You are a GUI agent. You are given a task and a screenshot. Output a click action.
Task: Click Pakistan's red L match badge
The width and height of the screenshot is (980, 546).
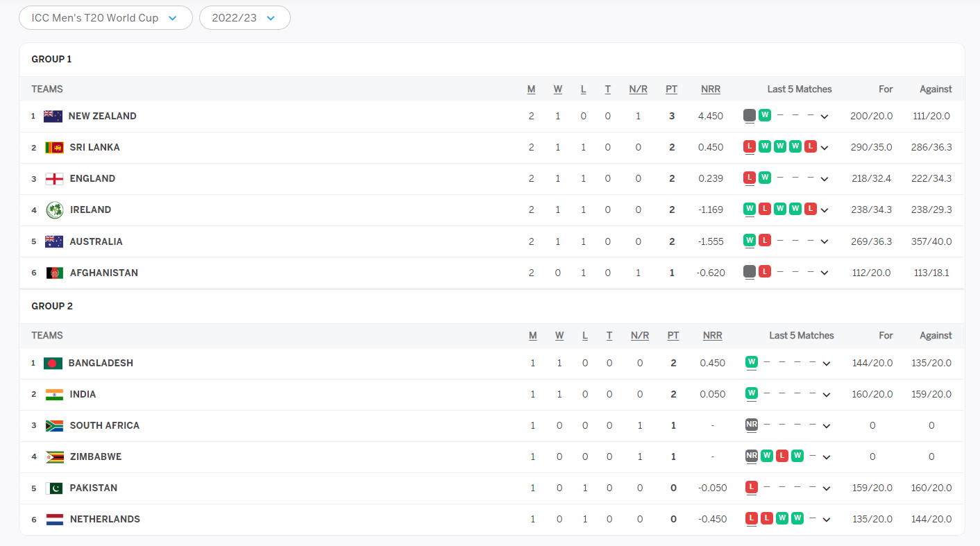pyautogui.click(x=751, y=487)
